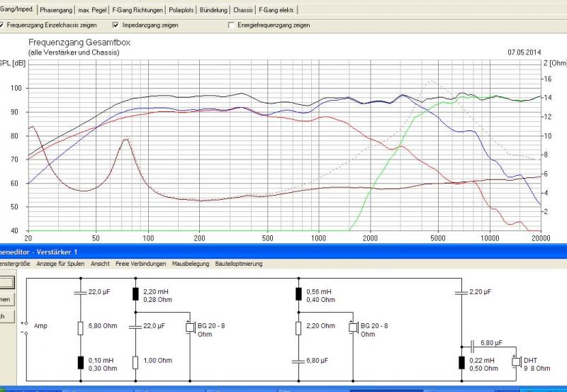This screenshot has height=392, width=567.
Task: Uncheck Frequenzgang Einzelchassis zeigen
Action: click(x=2, y=25)
